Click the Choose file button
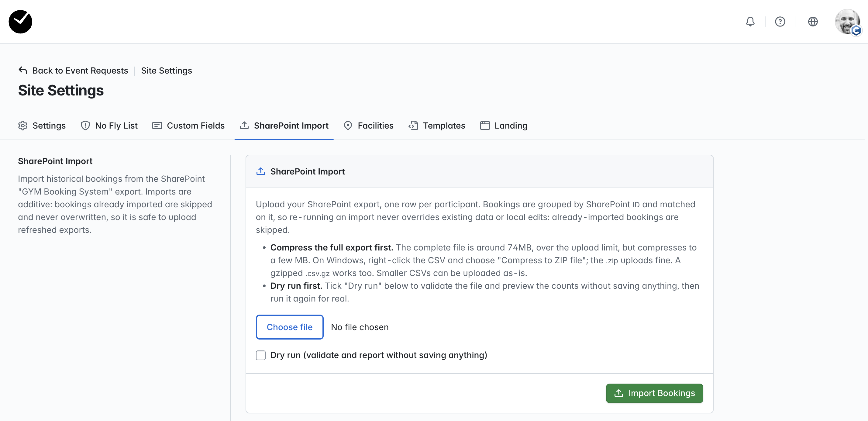This screenshot has height=421, width=868. [x=289, y=327]
